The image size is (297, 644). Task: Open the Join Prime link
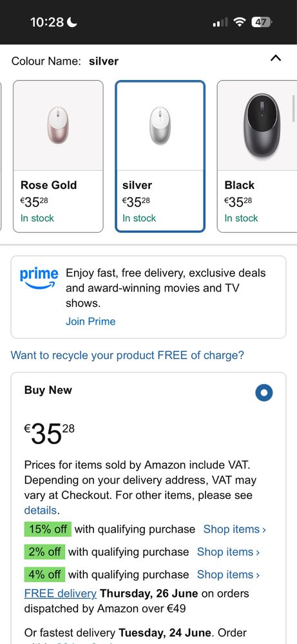pyautogui.click(x=91, y=321)
